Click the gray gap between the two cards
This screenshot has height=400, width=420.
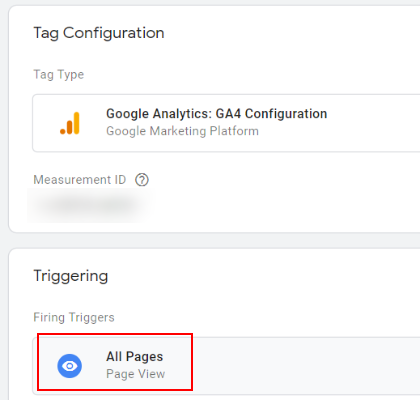click(x=213, y=240)
